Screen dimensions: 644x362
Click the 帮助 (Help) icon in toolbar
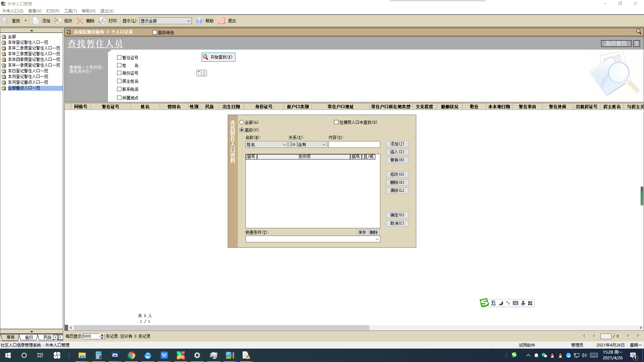tap(199, 21)
